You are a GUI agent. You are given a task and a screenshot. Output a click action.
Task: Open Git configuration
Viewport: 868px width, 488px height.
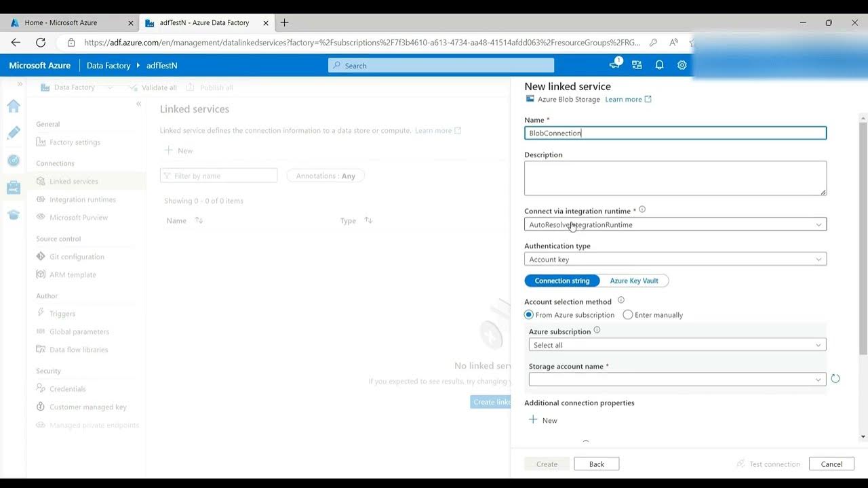[x=77, y=257]
